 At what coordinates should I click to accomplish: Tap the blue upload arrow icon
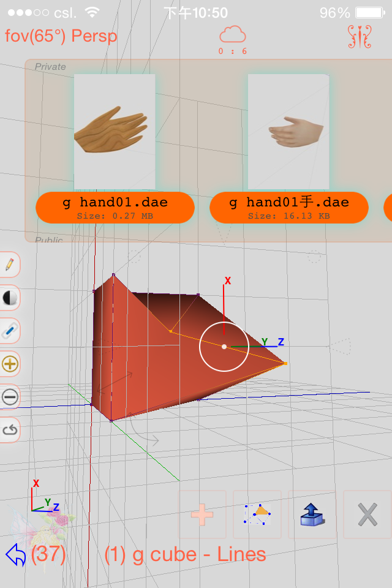pos(312,514)
